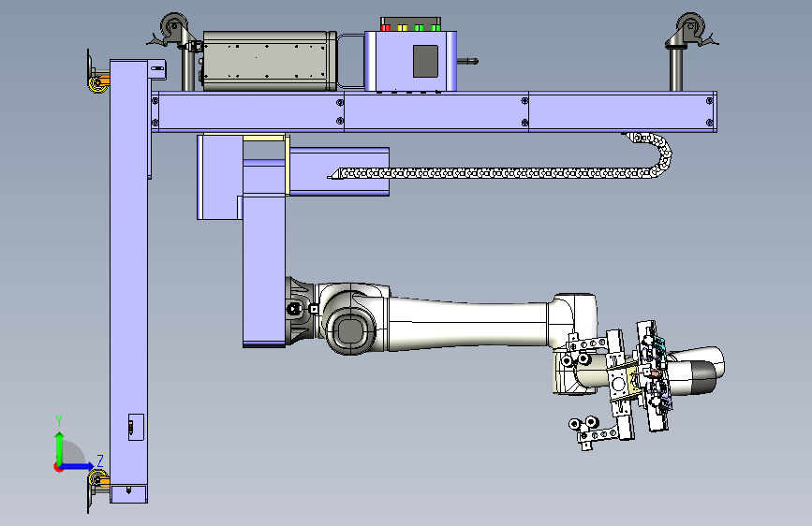Pick the dark display screen on control box
812x526 pixels.
click(426, 61)
